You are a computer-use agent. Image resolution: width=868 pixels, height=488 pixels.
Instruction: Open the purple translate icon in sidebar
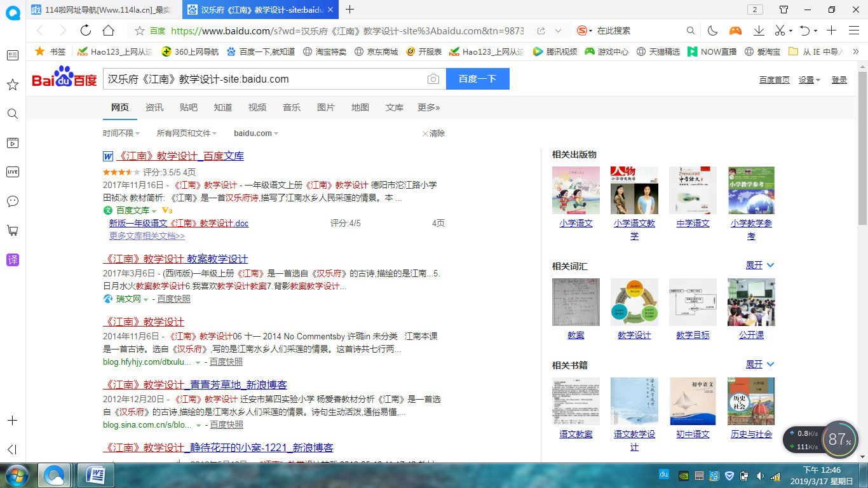click(12, 260)
